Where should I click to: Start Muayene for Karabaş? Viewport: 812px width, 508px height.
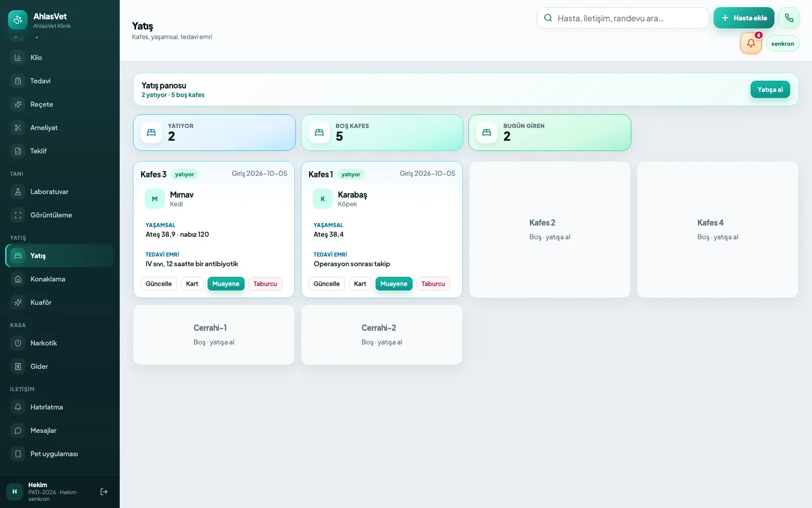394,283
